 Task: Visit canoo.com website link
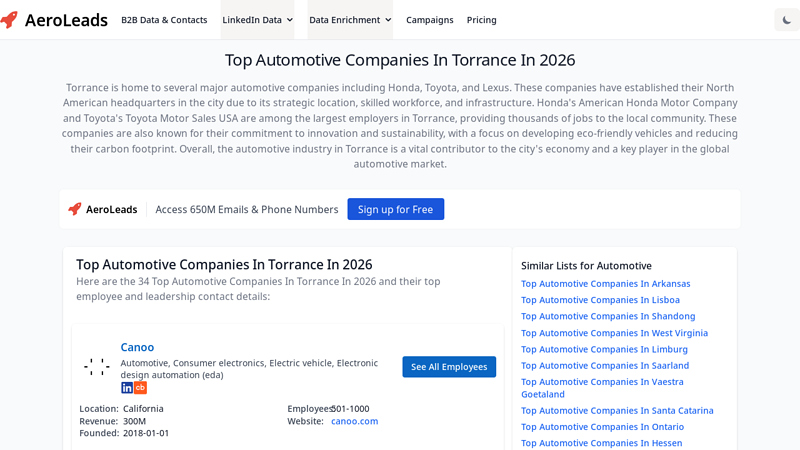(x=355, y=421)
